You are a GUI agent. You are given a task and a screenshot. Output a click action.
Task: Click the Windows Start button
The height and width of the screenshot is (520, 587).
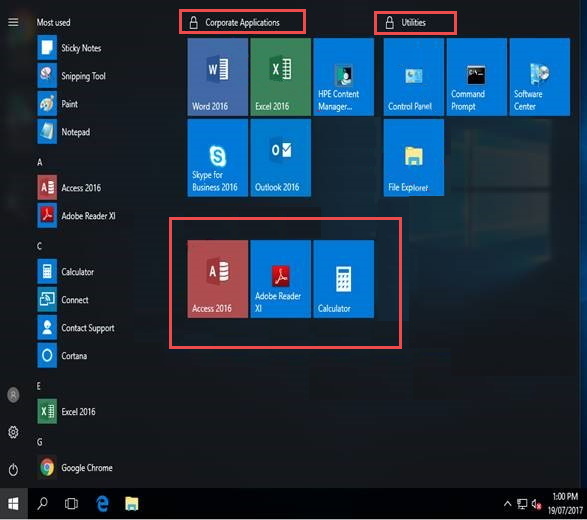coord(13,504)
